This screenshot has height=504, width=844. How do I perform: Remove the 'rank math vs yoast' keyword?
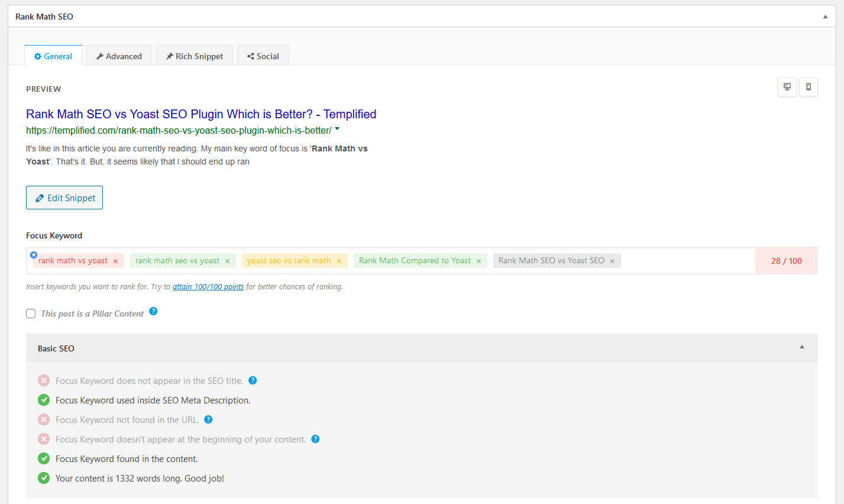point(115,261)
